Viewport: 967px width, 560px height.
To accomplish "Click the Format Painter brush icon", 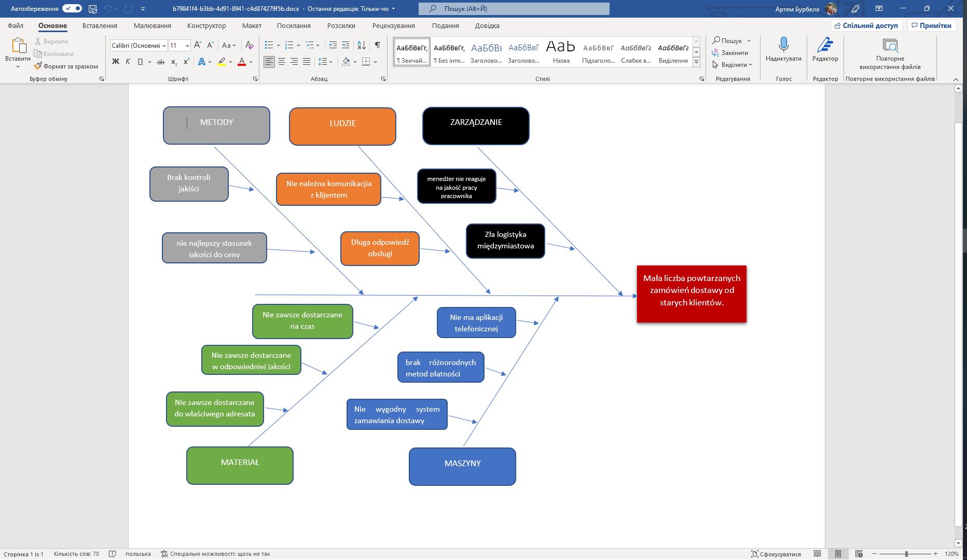I will [x=38, y=66].
